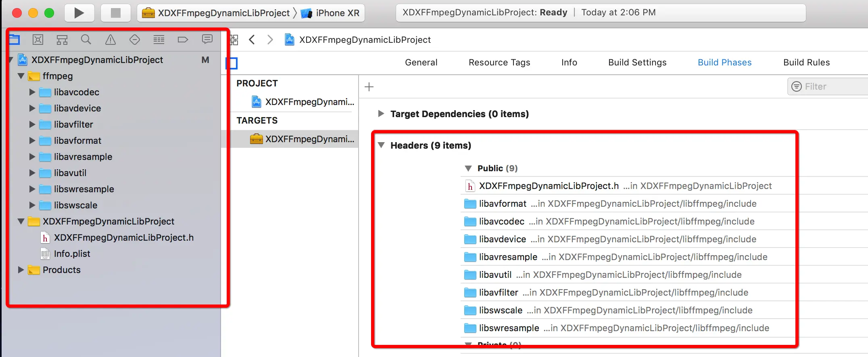The image size is (868, 357).
Task: Collapse the ffmpeg group
Action: (21, 76)
